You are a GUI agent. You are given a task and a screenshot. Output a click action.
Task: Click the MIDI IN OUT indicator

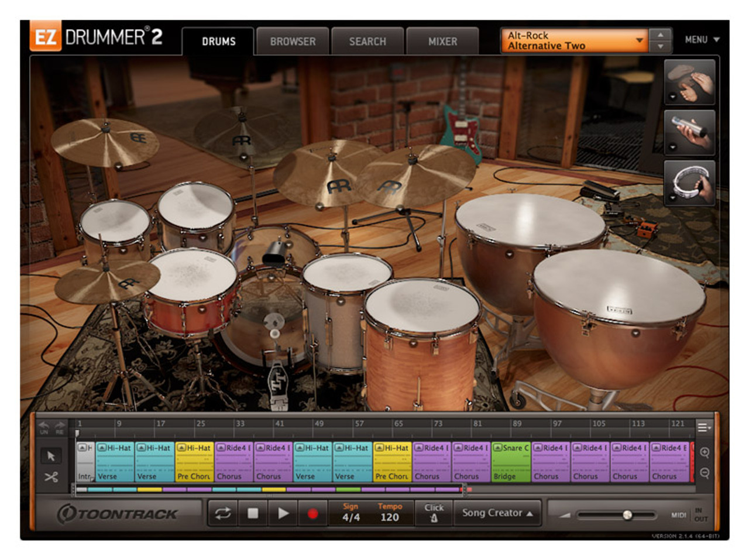689,515
